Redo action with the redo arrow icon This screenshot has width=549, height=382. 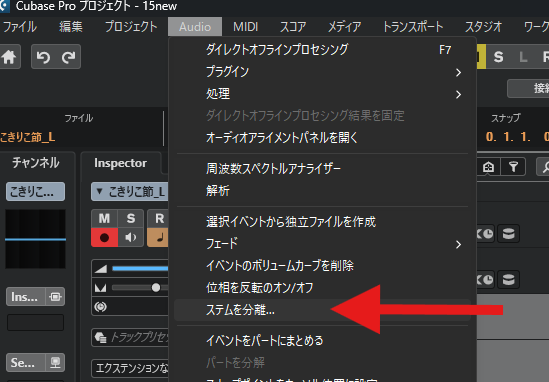[x=68, y=57]
